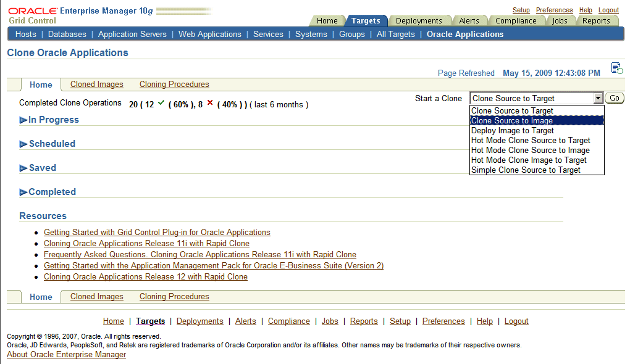The height and width of the screenshot is (364, 630).
Task: Choose Hot Mode Clone Image to Target
Action: 537,160
